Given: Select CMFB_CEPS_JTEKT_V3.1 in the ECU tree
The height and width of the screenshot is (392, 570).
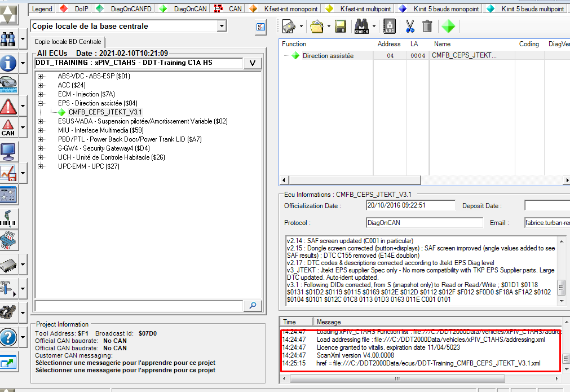Looking at the screenshot, I should [x=105, y=112].
